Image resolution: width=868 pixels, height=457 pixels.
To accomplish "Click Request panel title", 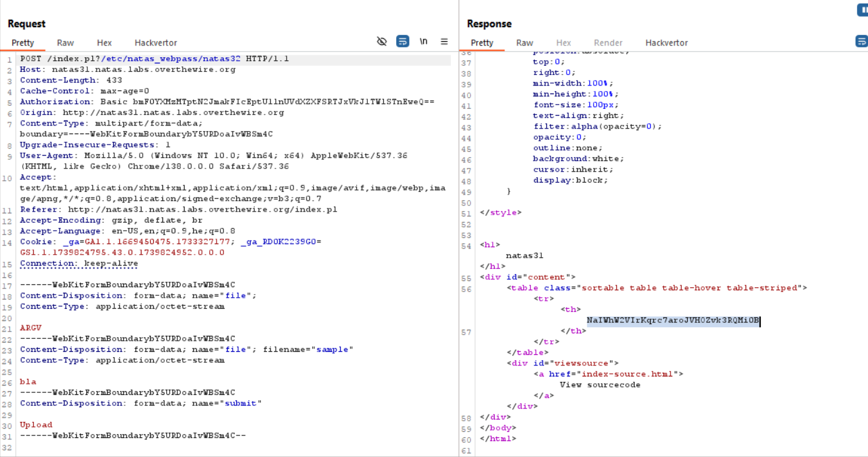I will pyautogui.click(x=26, y=23).
